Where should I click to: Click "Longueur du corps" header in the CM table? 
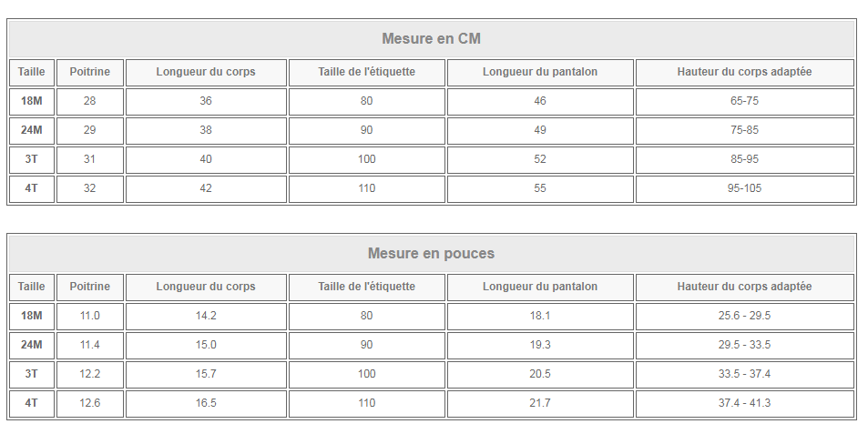(206, 72)
